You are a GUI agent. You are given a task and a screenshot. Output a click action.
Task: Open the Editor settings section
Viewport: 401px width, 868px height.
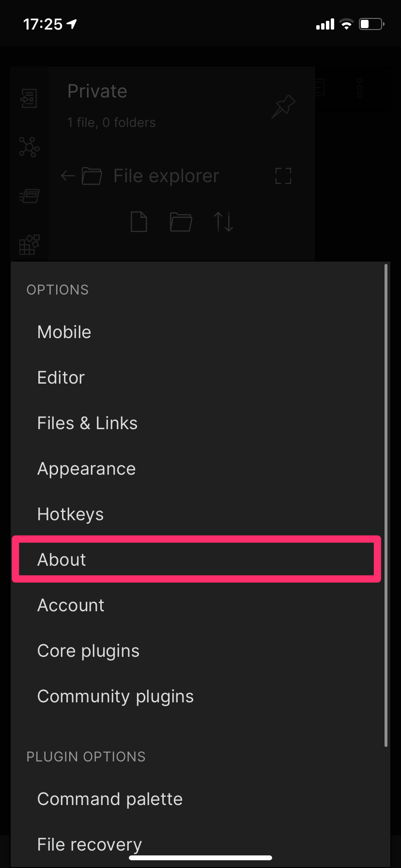pos(61,378)
